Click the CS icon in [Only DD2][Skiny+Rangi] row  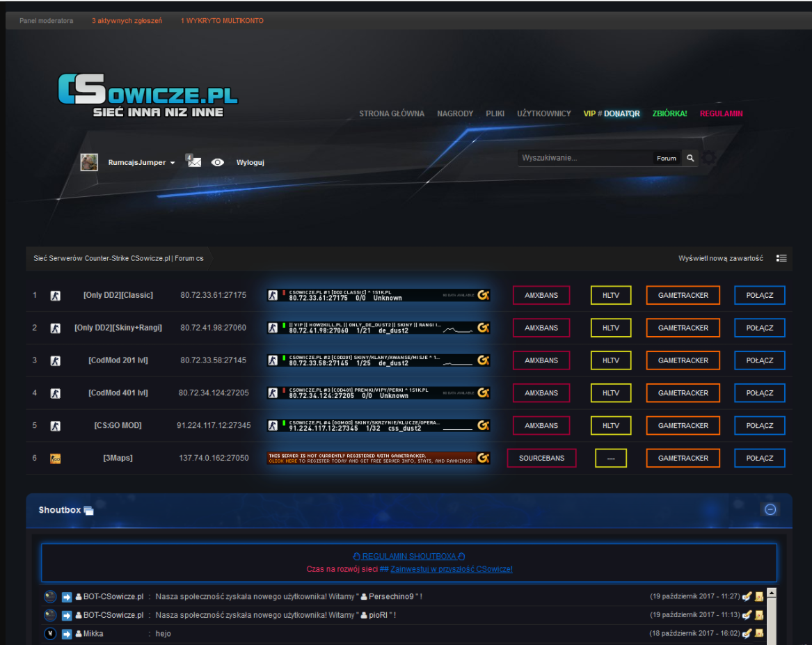56,328
